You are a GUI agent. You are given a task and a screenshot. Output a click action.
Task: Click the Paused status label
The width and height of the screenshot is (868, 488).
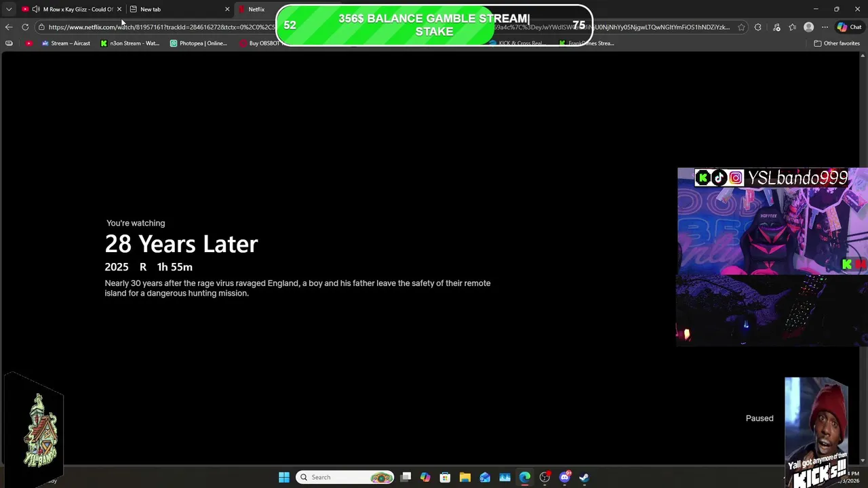point(759,418)
